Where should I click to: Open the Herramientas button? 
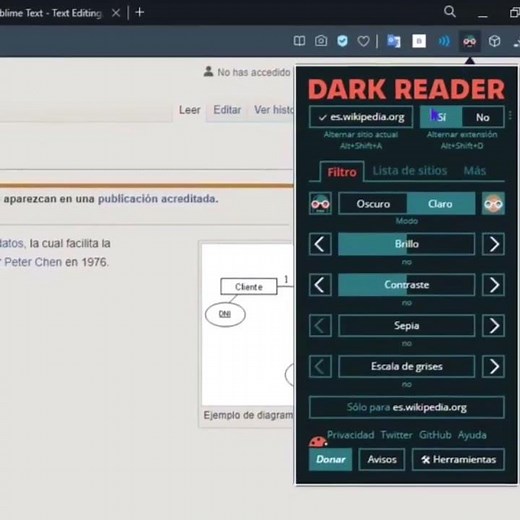458,459
